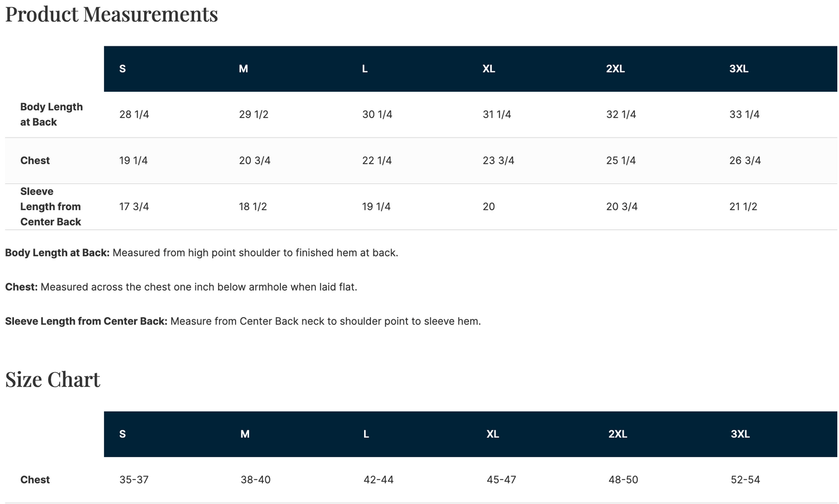839x504 pixels.
Task: Select the 28 1/4 body length value
Action: (x=134, y=114)
